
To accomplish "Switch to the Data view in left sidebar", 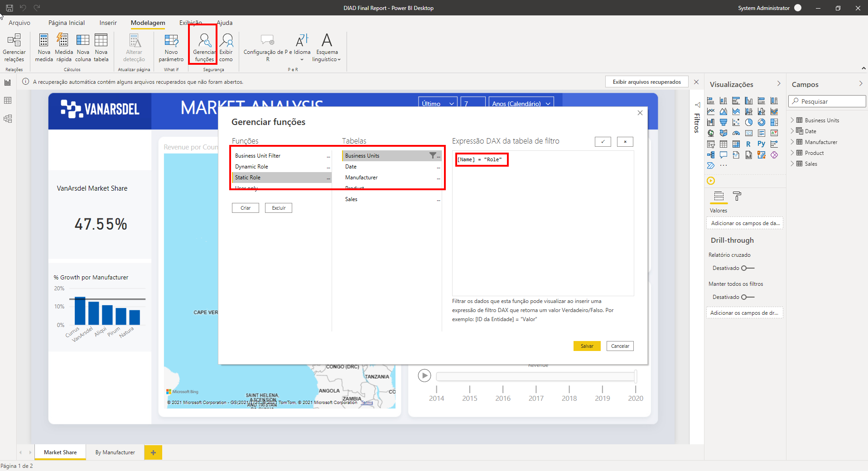I will (x=8, y=101).
